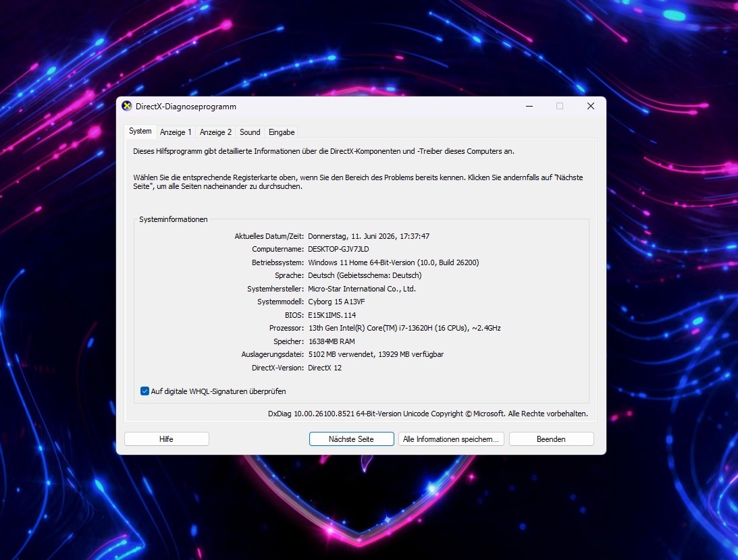Viewport: 738px width, 560px height.
Task: Select the date value Donnerstag, 11. Juni 2026
Action: 369,237
